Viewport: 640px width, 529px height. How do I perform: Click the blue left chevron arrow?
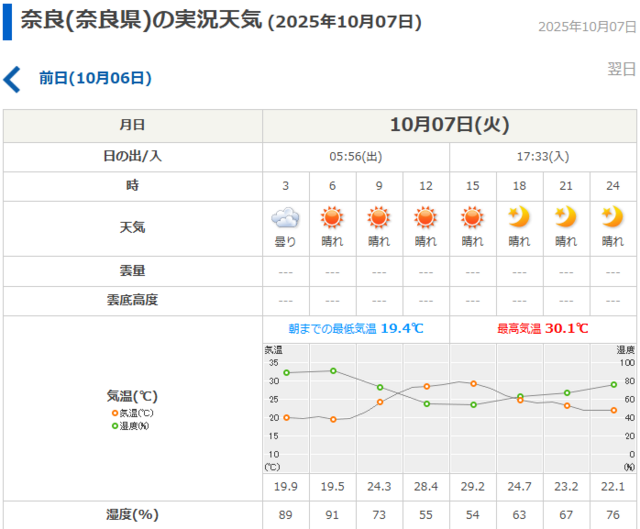(x=12, y=79)
